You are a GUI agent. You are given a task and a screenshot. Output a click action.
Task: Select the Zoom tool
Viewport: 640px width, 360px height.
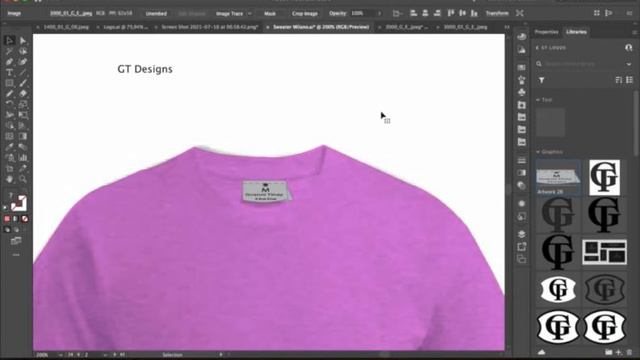pos(23,179)
